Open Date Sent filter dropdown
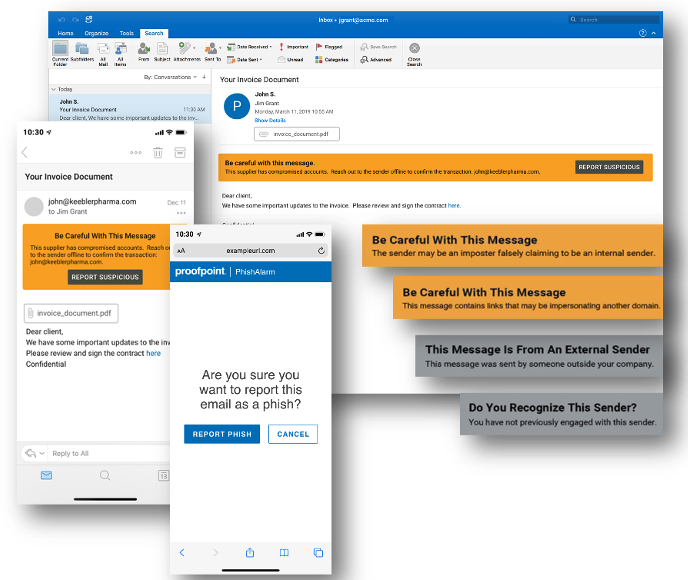 [x=245, y=59]
